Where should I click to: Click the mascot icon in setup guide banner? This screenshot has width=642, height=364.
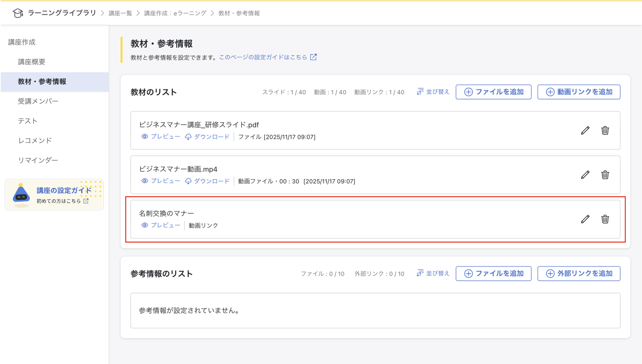coord(21,194)
